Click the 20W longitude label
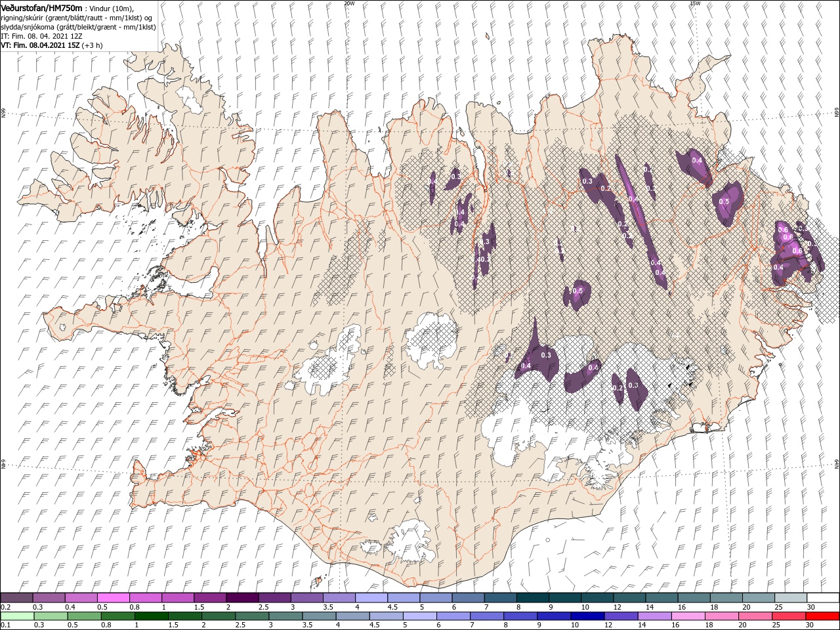This screenshot has width=840, height=630. click(349, 3)
